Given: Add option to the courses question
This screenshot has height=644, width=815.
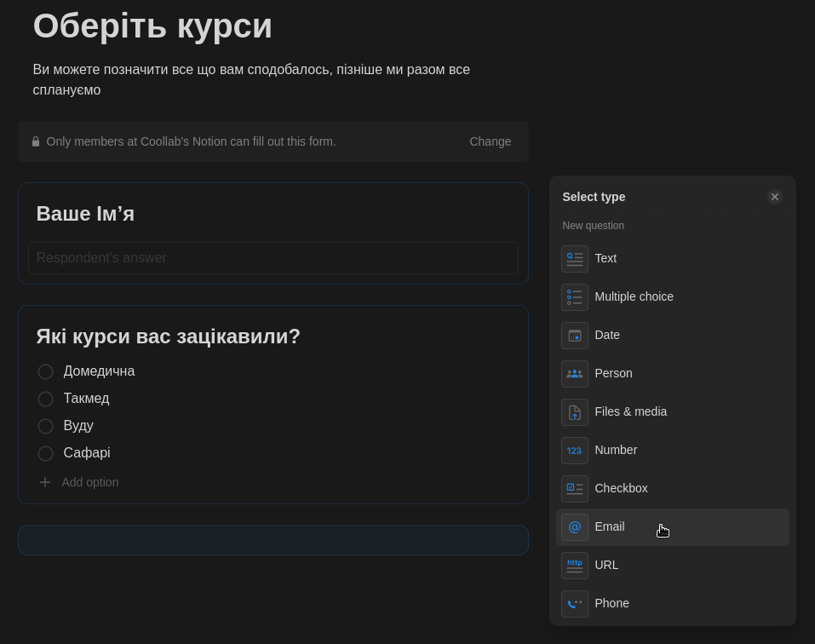Looking at the screenshot, I should tap(89, 482).
